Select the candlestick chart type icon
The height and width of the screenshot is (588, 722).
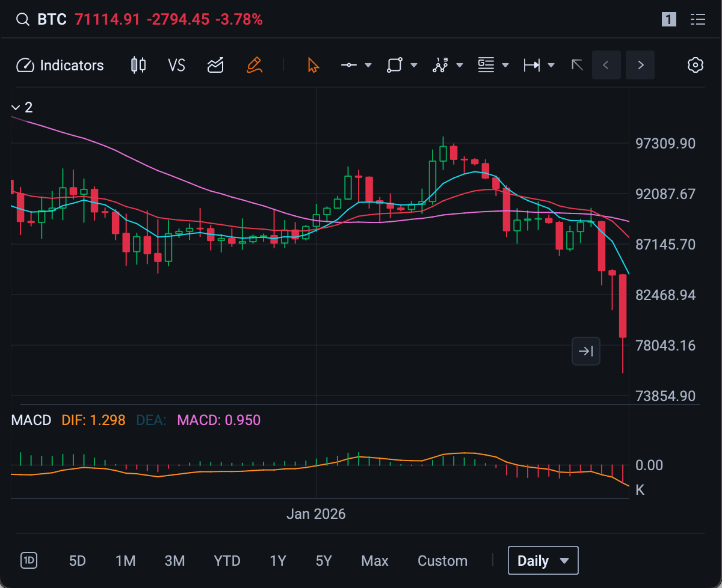point(138,66)
